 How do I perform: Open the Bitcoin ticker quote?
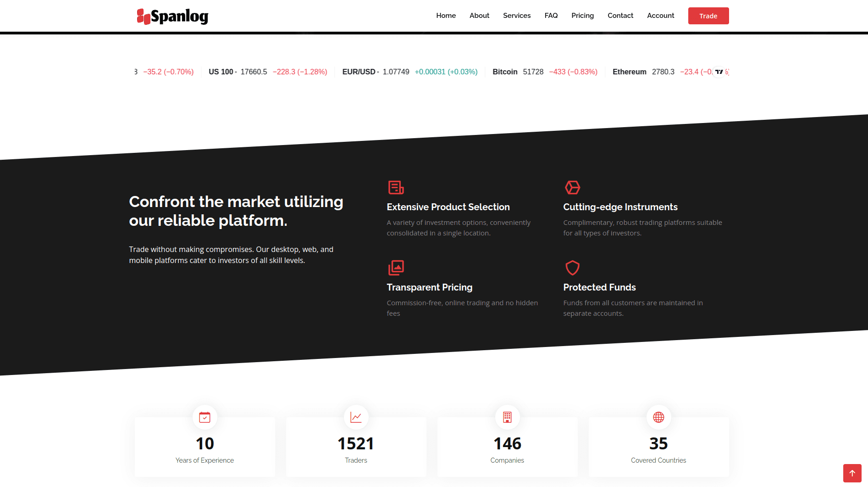click(505, 72)
